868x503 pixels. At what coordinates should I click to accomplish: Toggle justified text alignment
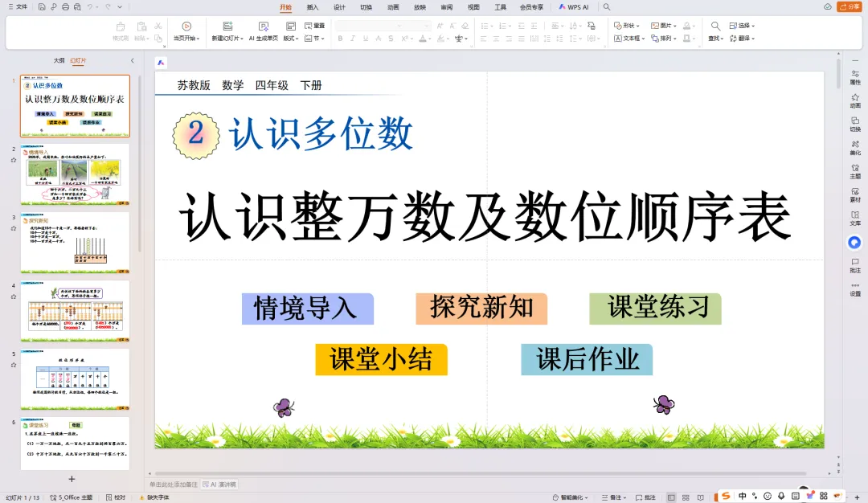522,39
